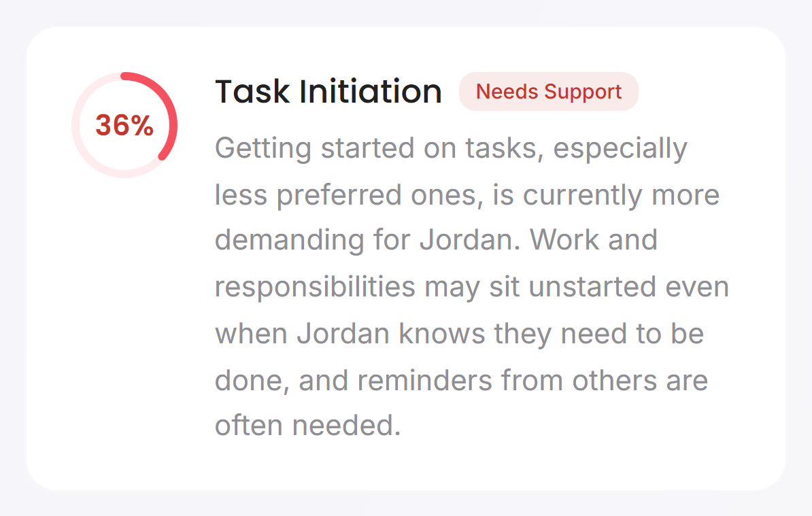Click the phrase when Jordan knows

coord(350,334)
